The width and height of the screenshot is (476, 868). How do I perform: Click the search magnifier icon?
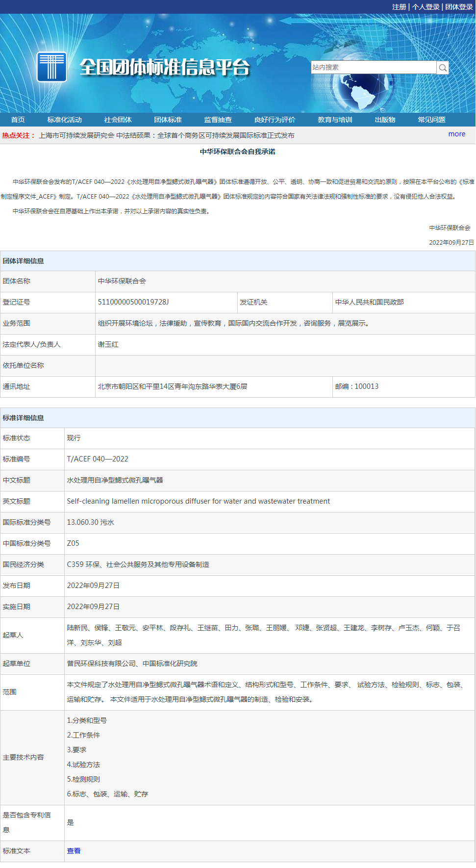(x=443, y=68)
